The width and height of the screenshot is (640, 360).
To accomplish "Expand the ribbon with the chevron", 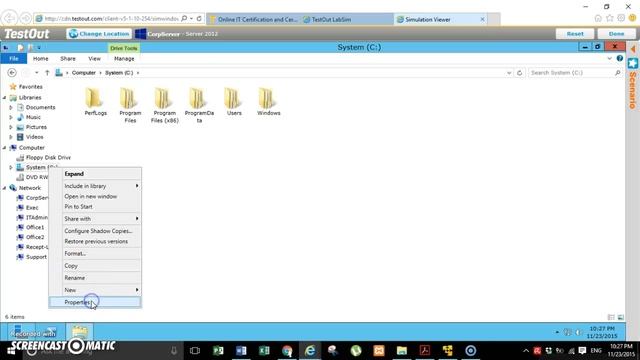I will click(x=609, y=58).
